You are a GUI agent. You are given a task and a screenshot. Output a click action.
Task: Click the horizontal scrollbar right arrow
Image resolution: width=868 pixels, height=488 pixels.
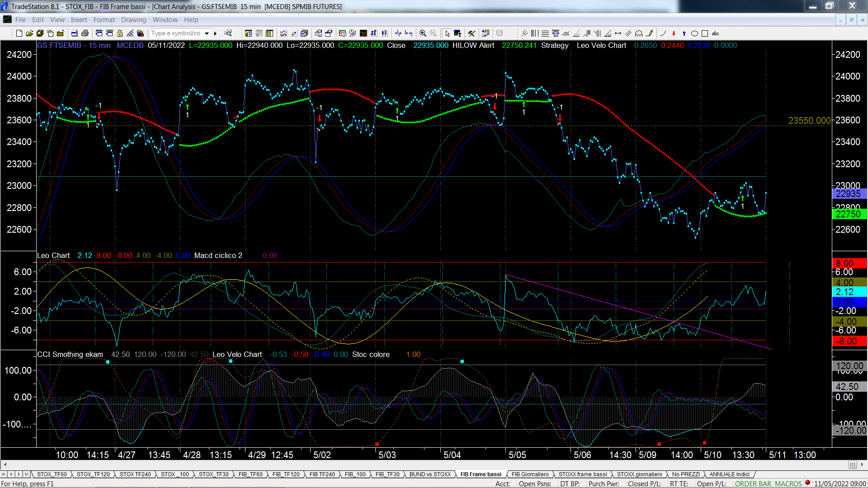pos(862,465)
